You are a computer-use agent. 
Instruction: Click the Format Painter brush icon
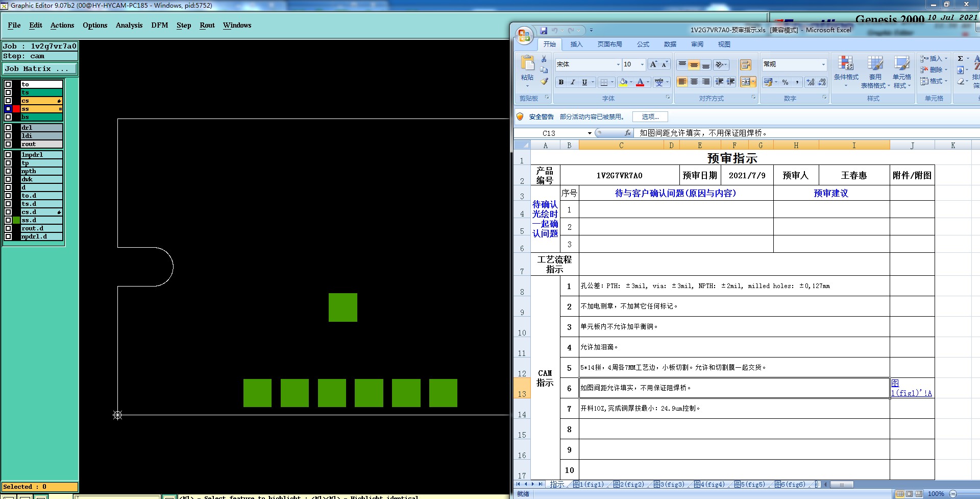click(x=544, y=81)
